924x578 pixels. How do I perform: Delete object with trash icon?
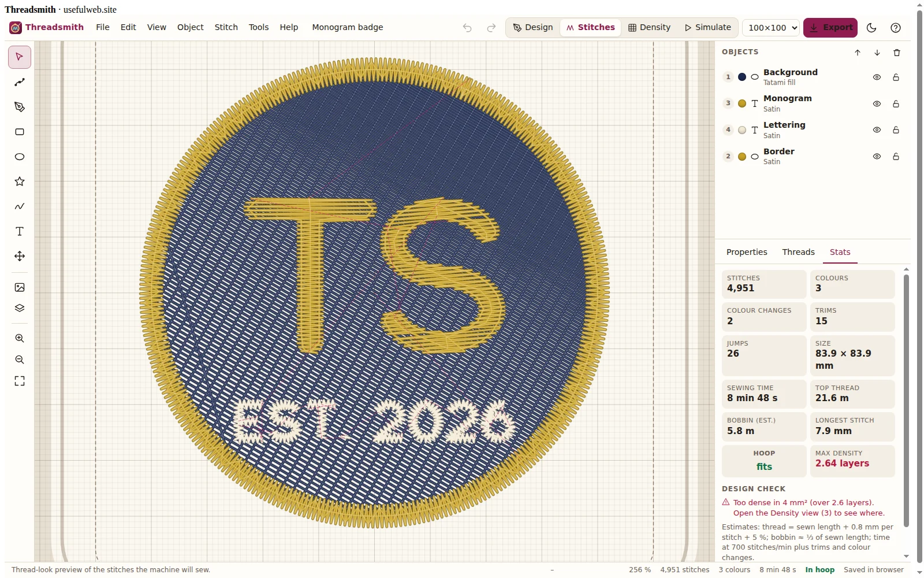coord(897,53)
